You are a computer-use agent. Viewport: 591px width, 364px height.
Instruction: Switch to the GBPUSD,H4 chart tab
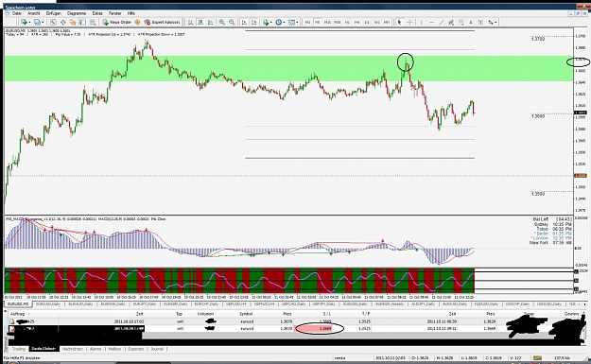pyautogui.click(x=237, y=303)
